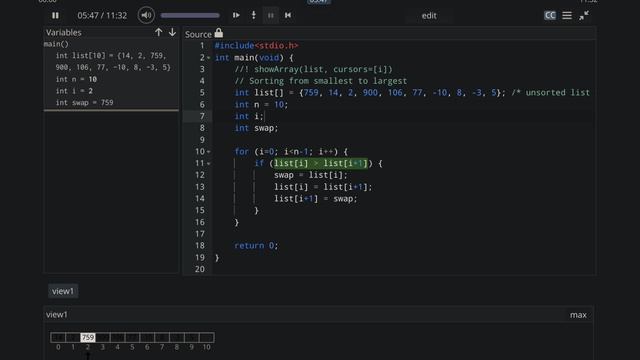Click line number 20 in the gutter
The width and height of the screenshot is (640, 360).
point(200,269)
